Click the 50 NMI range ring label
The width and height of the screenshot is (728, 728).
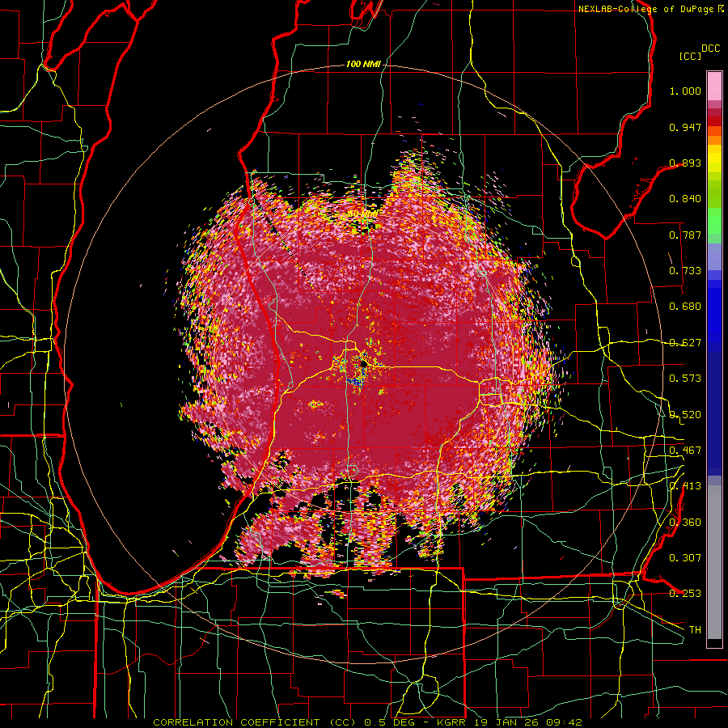click(x=362, y=214)
